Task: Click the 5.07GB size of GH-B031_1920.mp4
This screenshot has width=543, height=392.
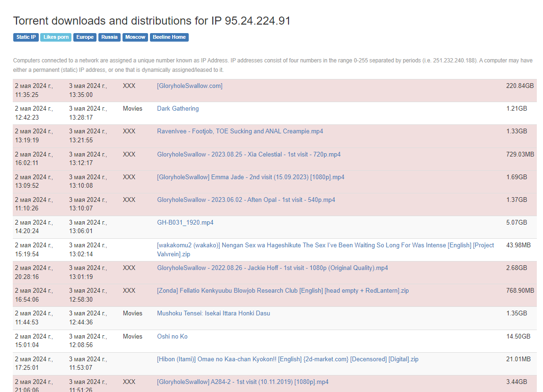Action: [517, 223]
